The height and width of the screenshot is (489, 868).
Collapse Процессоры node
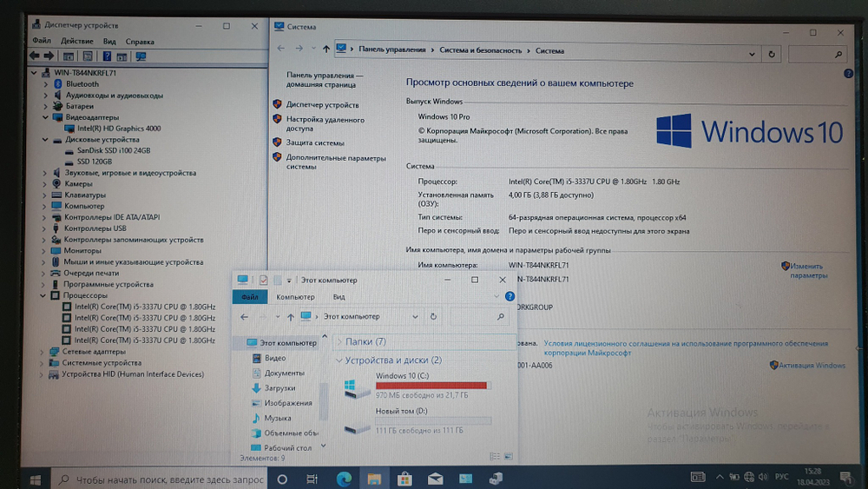point(43,295)
